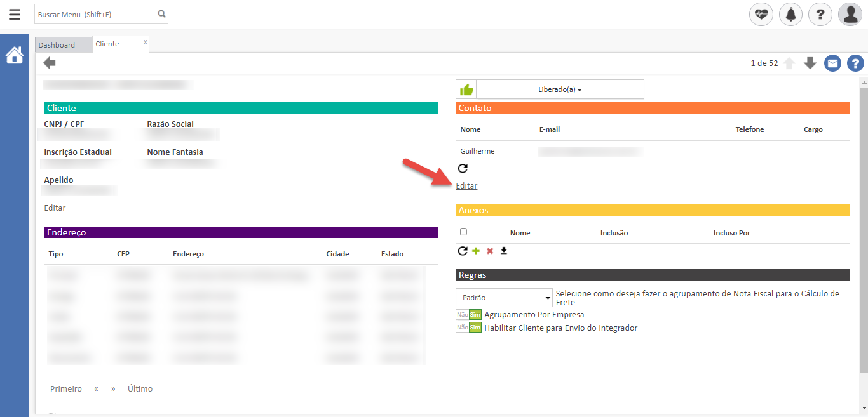Viewport: 868px width, 417px height.
Task: Switch to the Dashboard tab
Action: tap(57, 45)
